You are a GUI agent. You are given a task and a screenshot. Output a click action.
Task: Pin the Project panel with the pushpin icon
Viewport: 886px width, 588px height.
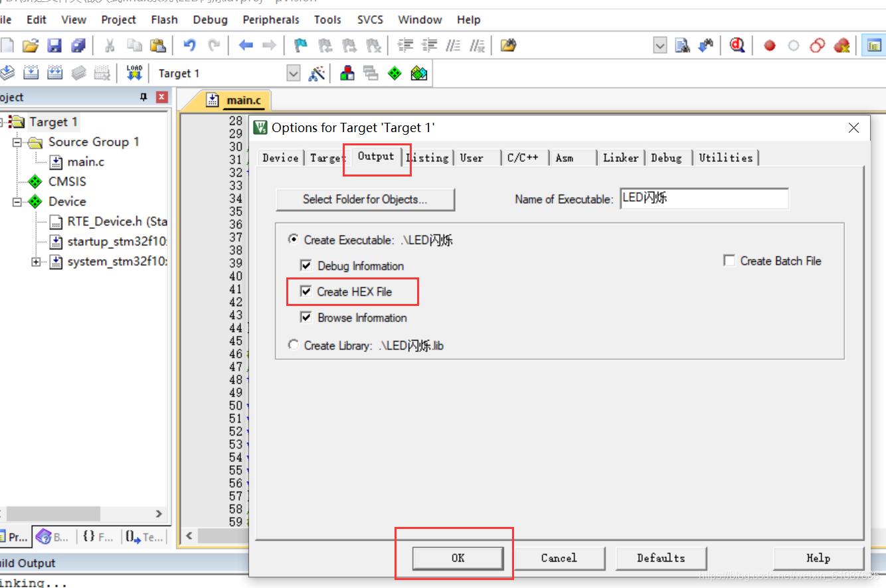(x=143, y=98)
